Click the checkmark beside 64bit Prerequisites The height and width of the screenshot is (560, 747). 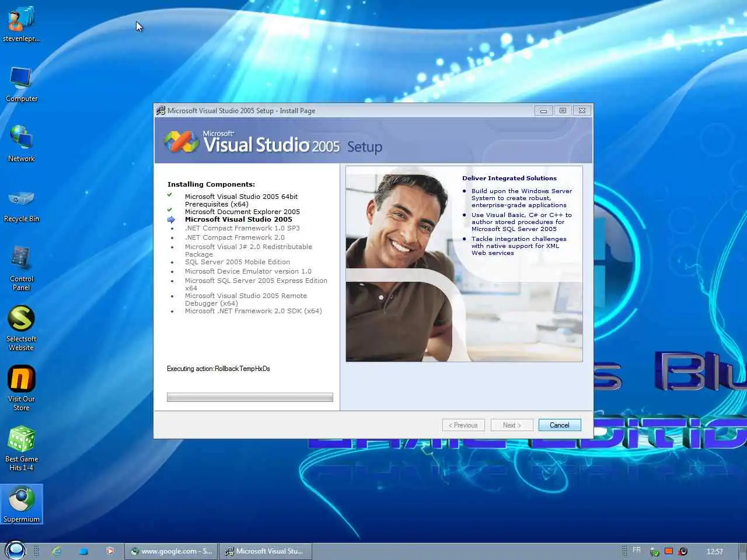(x=170, y=195)
